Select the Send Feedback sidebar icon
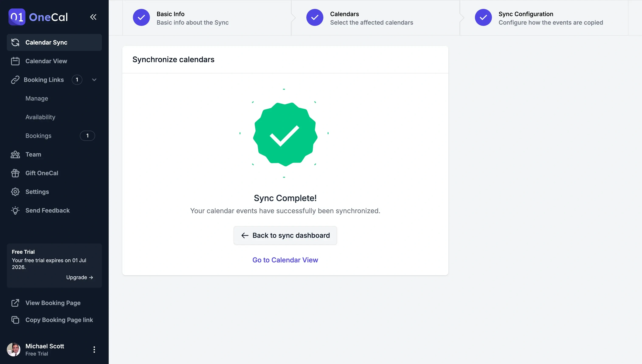Screen dimensions: 642x364 pyautogui.click(x=15, y=210)
